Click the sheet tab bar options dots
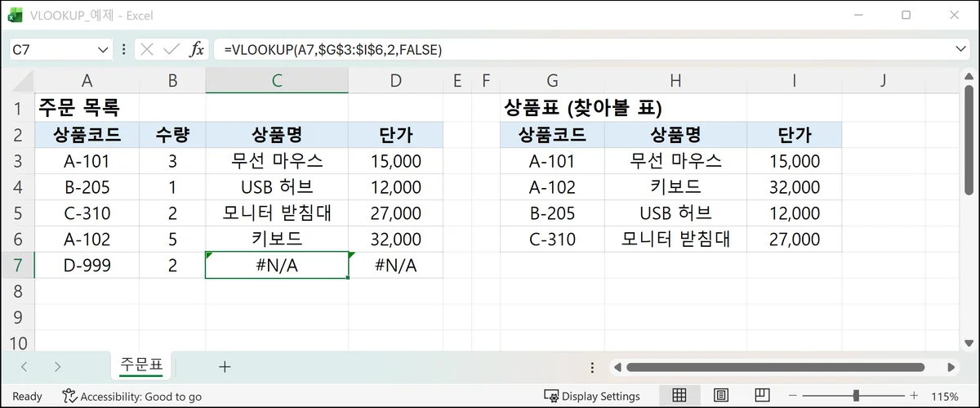Screen dimensions: 980x408 pos(590,367)
